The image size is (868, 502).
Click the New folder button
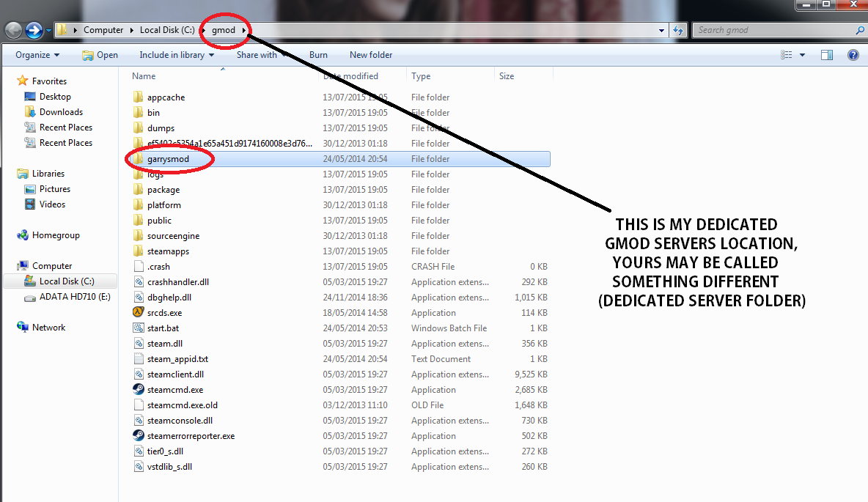(371, 55)
